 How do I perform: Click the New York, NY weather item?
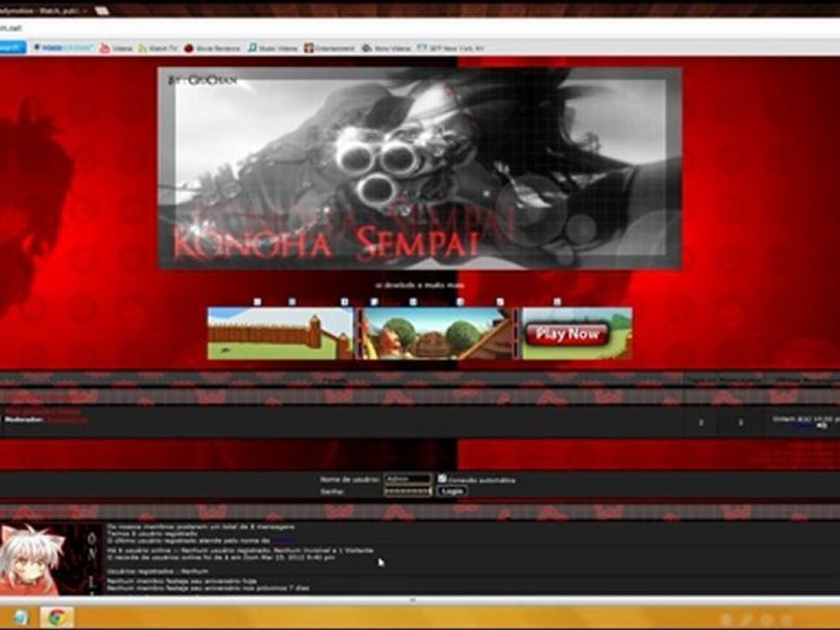451,48
